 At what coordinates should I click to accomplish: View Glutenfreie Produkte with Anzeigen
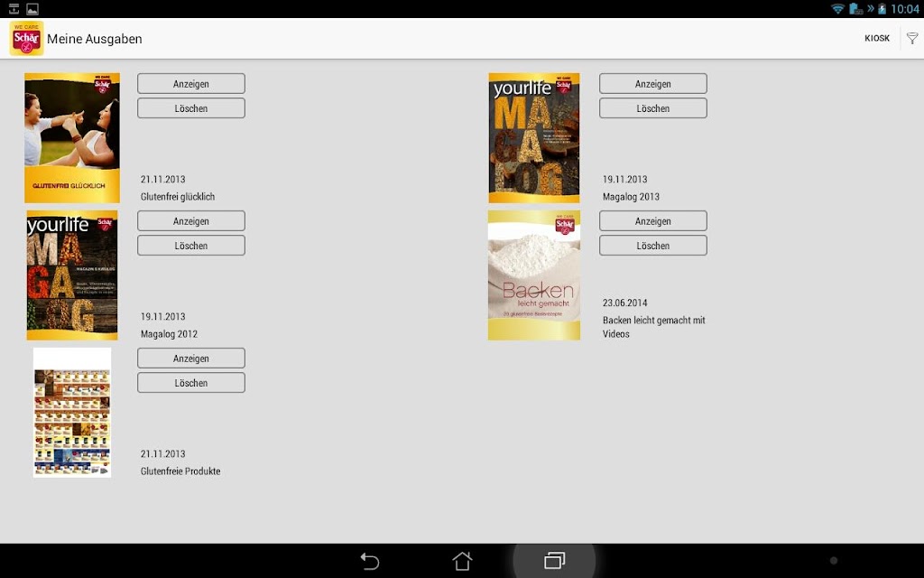click(191, 359)
